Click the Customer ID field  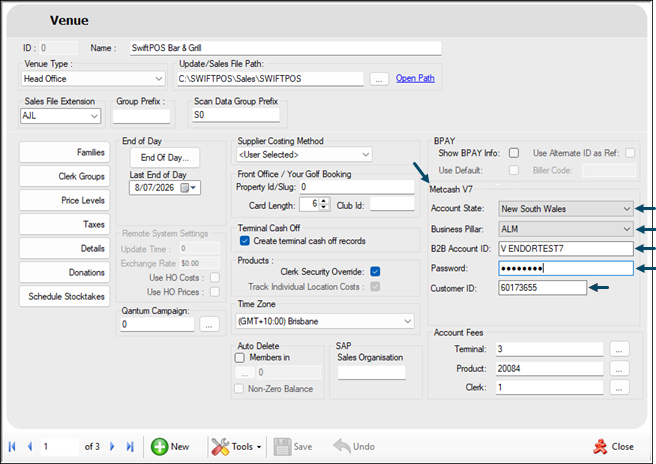(x=542, y=288)
